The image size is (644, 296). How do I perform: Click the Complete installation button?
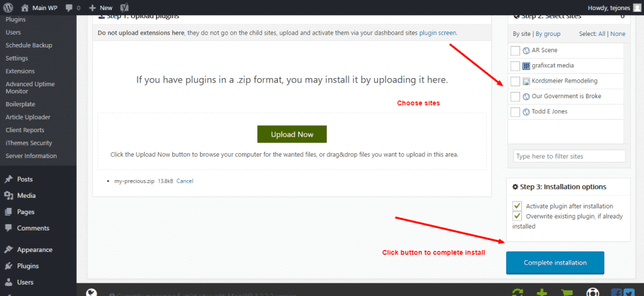pos(555,263)
